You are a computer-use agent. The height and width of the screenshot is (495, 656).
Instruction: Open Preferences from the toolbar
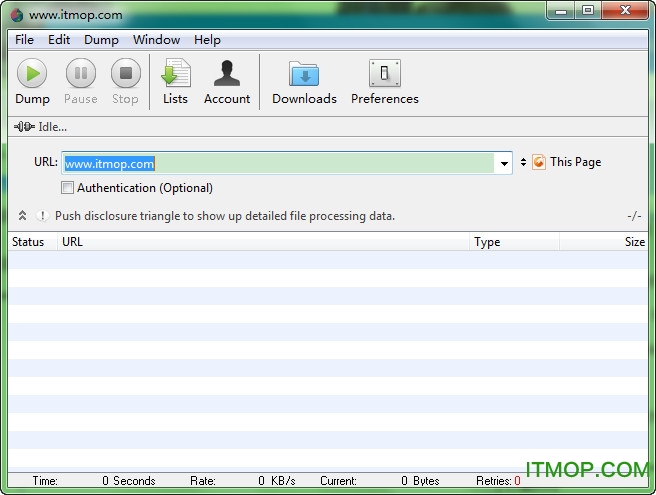(384, 74)
